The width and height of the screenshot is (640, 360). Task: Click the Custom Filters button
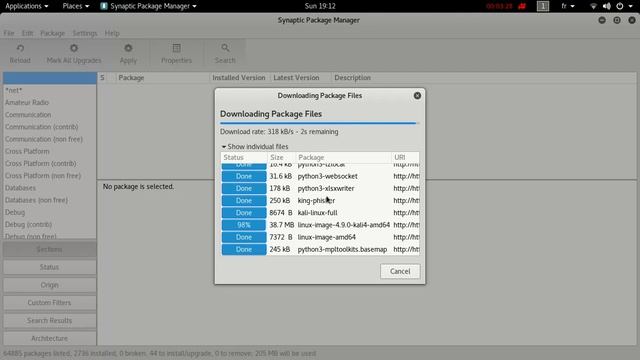[49, 302]
